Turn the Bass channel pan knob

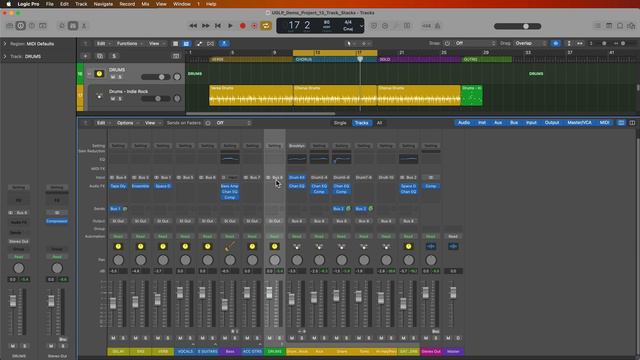(230, 260)
